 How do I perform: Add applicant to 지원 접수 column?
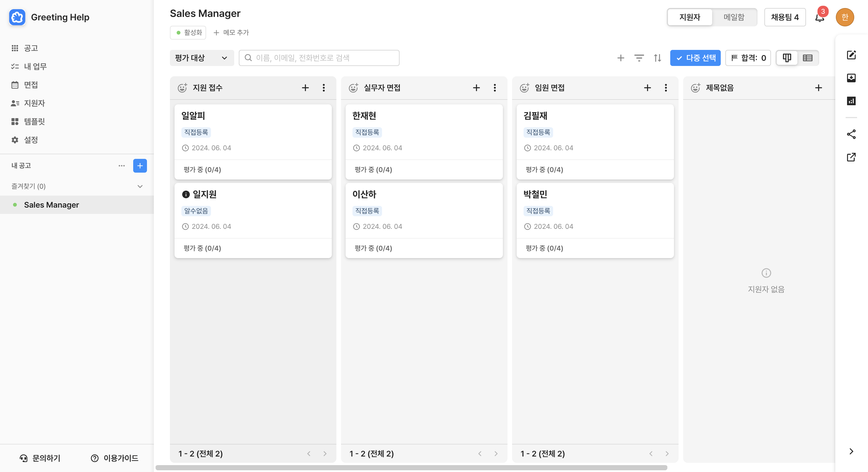pos(305,88)
